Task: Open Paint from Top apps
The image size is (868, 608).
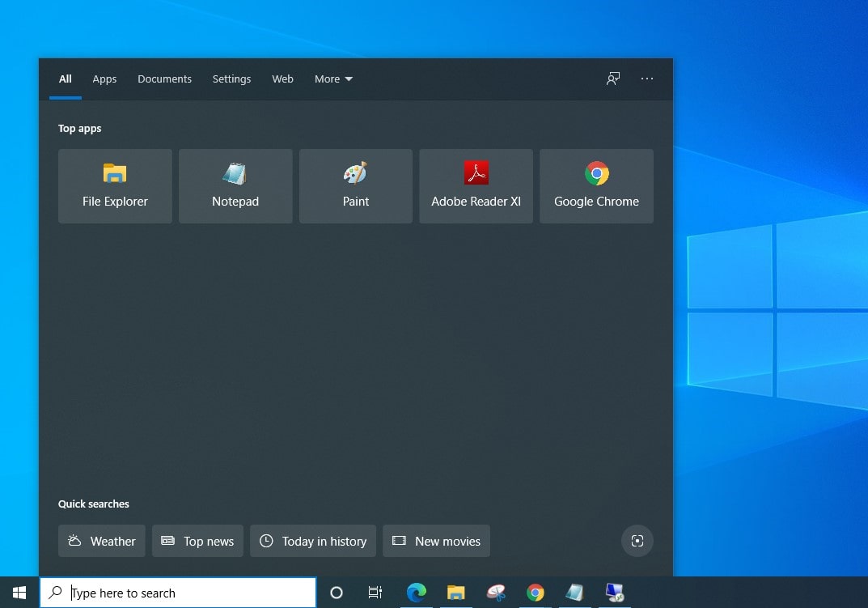Action: (x=355, y=185)
